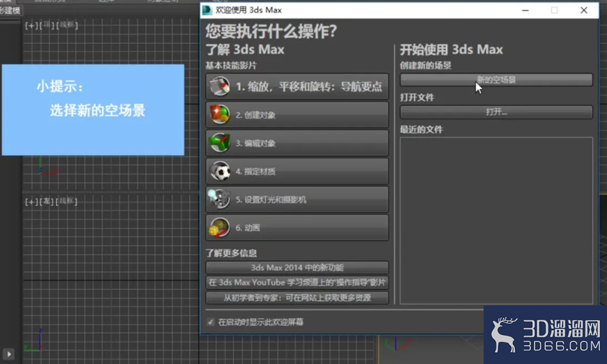Viewport: 607px width, 364px height.
Task: Open tutorial 4 about assigning materials
Action: pos(297,171)
